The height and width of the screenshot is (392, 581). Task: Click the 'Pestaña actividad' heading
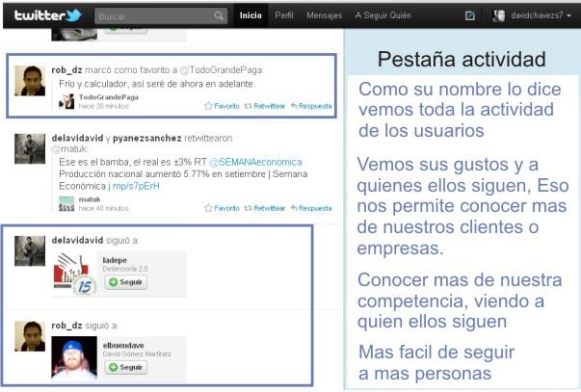[x=462, y=60]
